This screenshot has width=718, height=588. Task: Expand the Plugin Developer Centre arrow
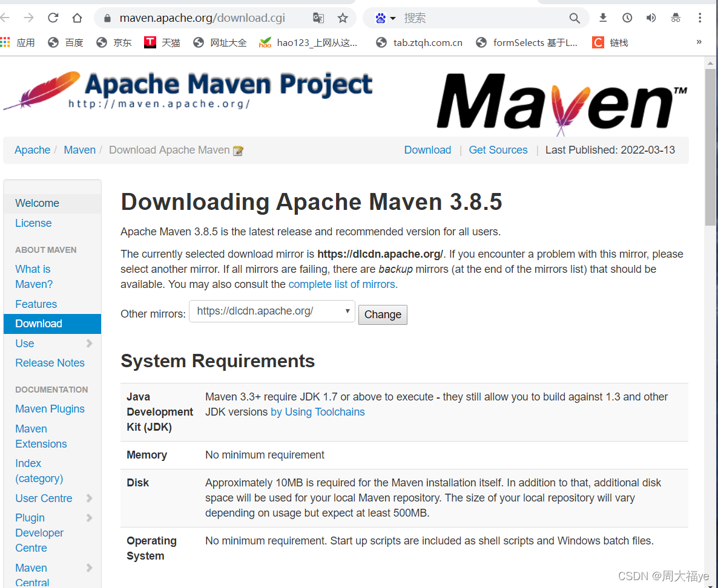click(89, 518)
